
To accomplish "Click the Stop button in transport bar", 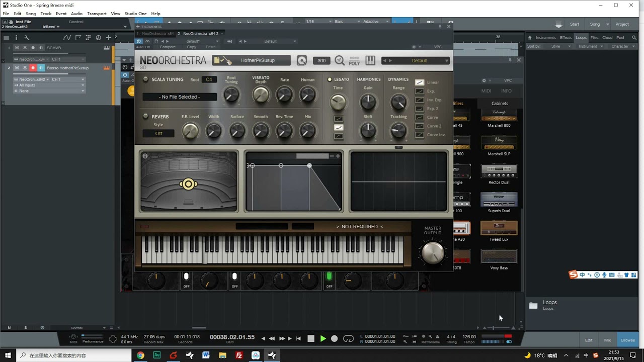I will (311, 339).
